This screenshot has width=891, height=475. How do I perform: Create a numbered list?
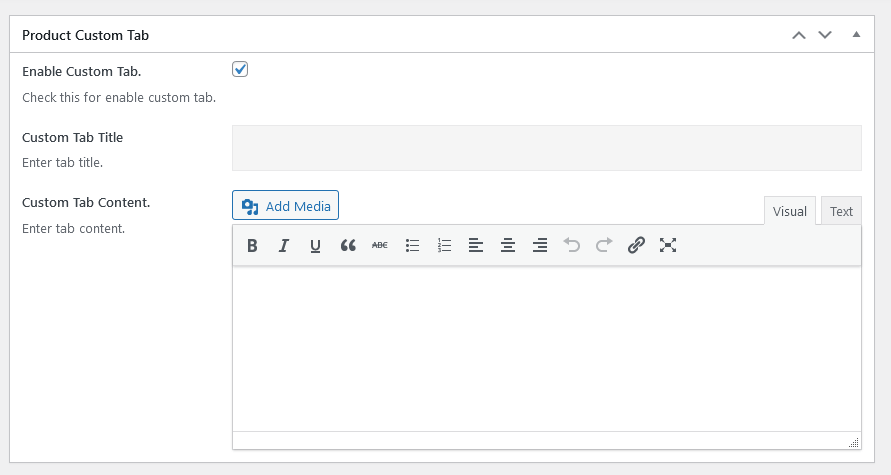coord(444,245)
